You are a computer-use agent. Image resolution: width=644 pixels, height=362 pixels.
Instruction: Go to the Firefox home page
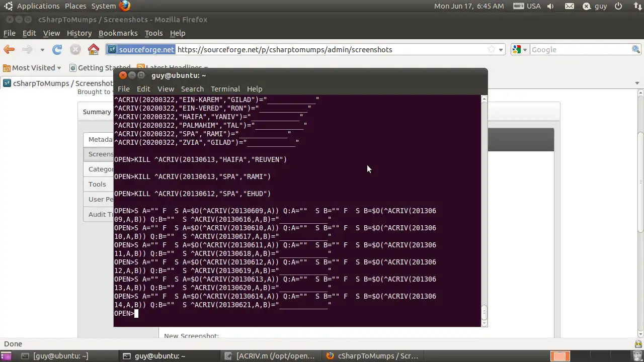coord(94,49)
